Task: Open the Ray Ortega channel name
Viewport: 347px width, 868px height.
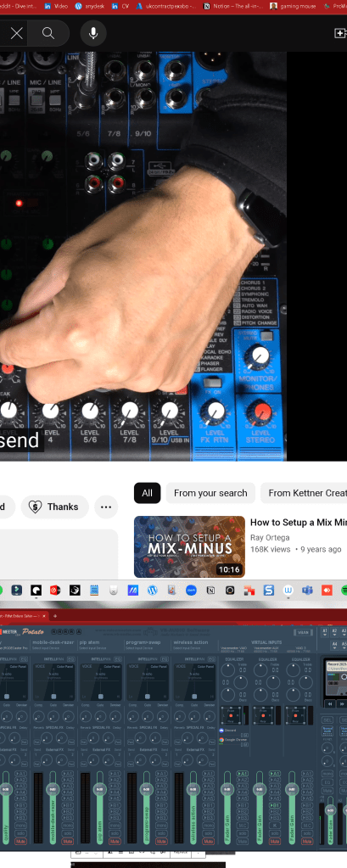Action: coord(270,537)
